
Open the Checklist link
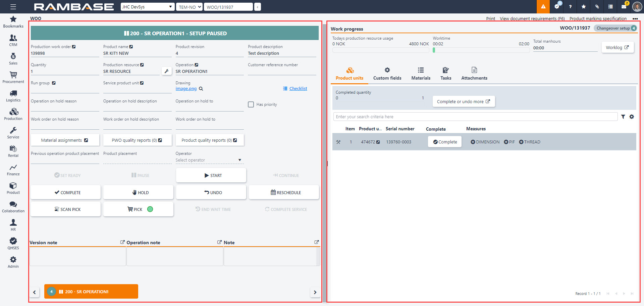click(298, 89)
